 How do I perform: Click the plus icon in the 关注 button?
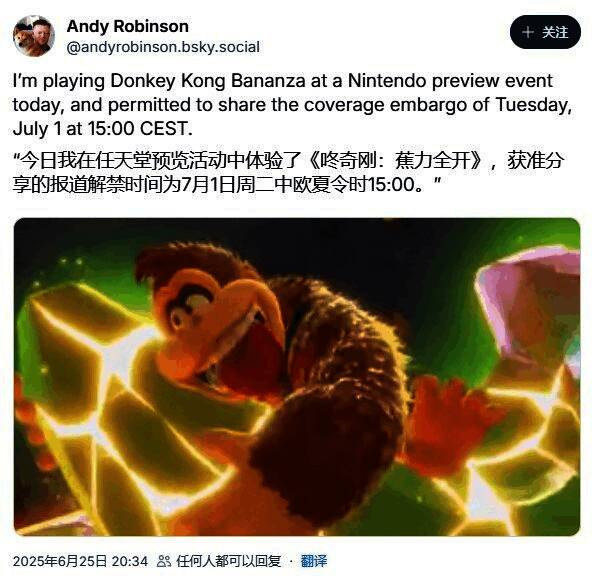click(527, 32)
